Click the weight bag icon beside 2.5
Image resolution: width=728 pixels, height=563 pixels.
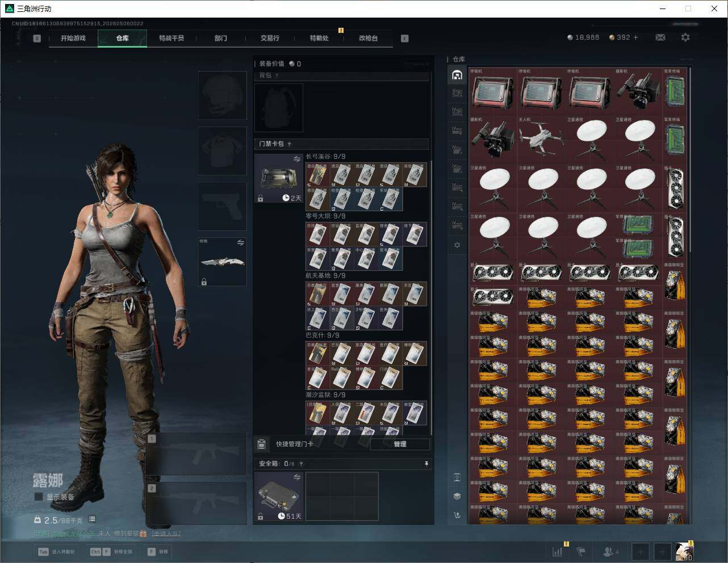(x=37, y=519)
